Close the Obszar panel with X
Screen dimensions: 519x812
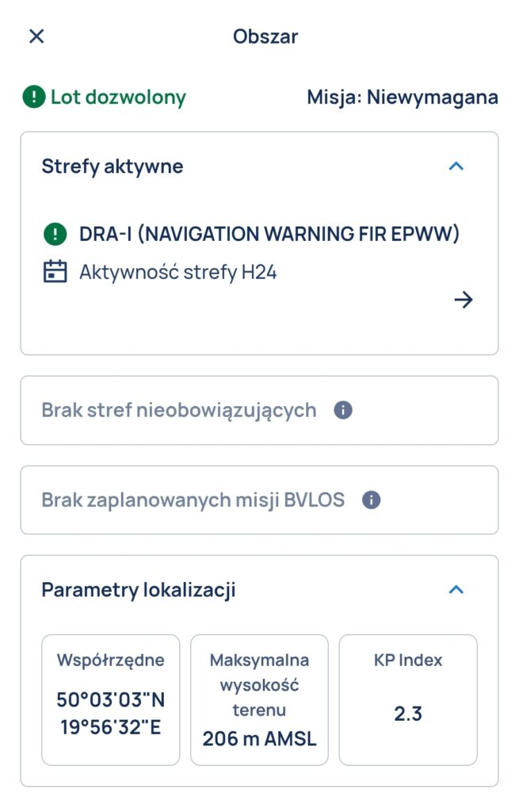(36, 36)
